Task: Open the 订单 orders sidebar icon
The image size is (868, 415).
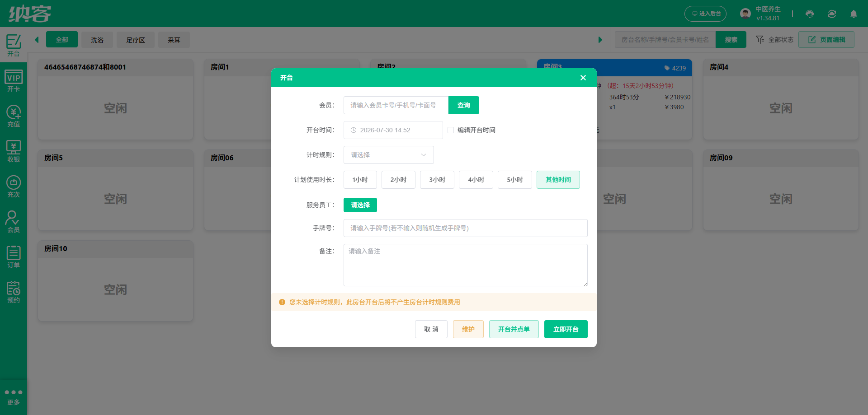Action: tap(14, 257)
